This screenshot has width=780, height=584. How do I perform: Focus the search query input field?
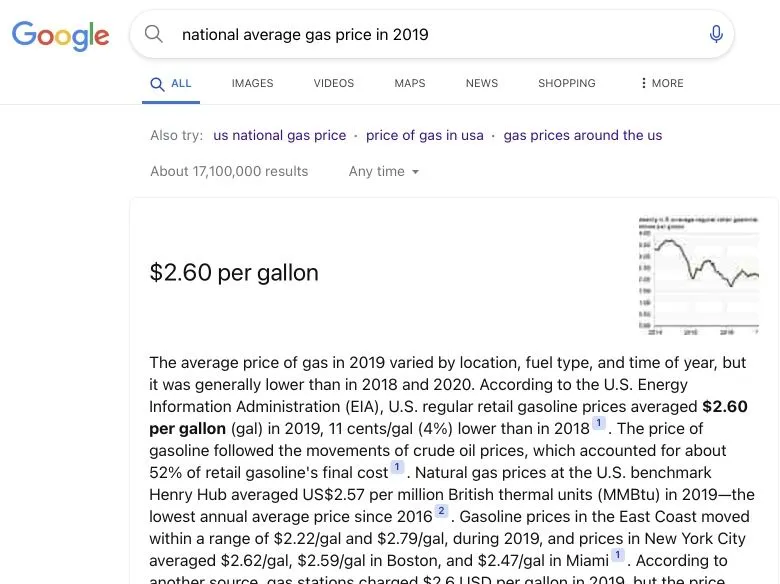coord(430,34)
